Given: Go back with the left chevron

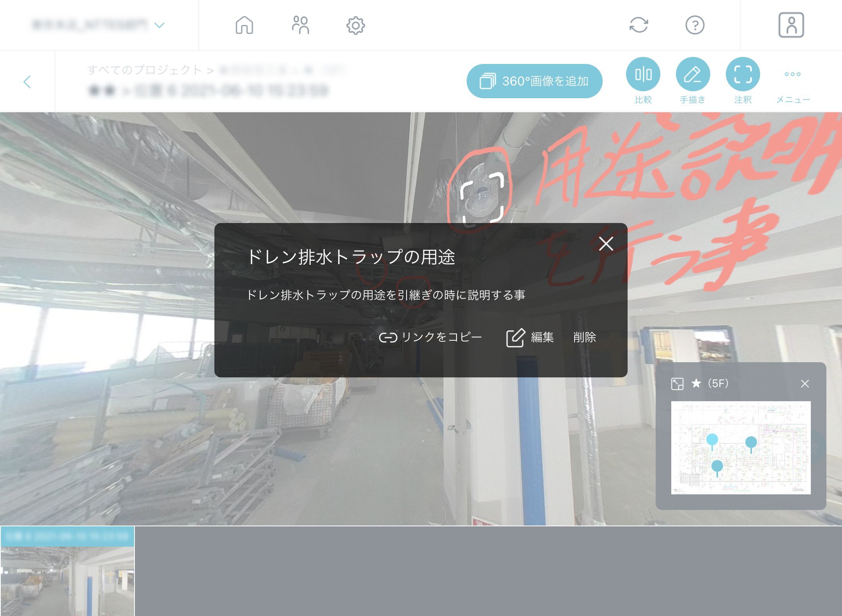Looking at the screenshot, I should pyautogui.click(x=27, y=82).
